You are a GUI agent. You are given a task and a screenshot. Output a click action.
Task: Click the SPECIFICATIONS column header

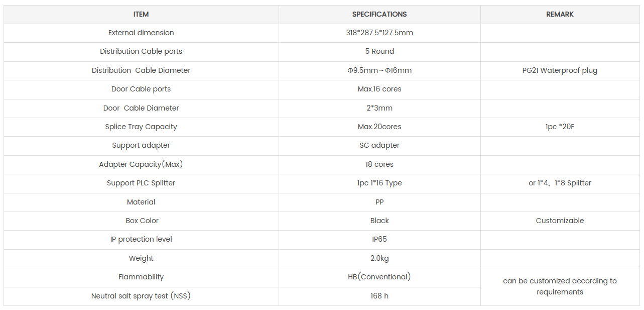coord(379,14)
